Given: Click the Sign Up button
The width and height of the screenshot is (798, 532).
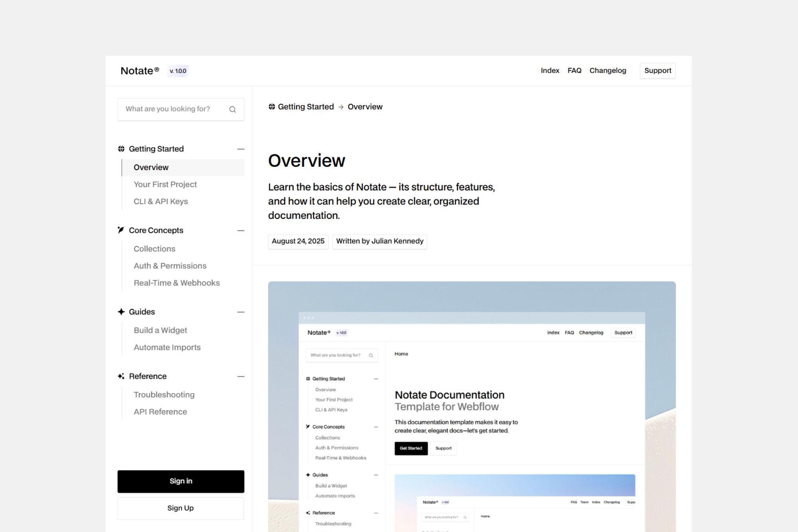Looking at the screenshot, I should coord(181,508).
